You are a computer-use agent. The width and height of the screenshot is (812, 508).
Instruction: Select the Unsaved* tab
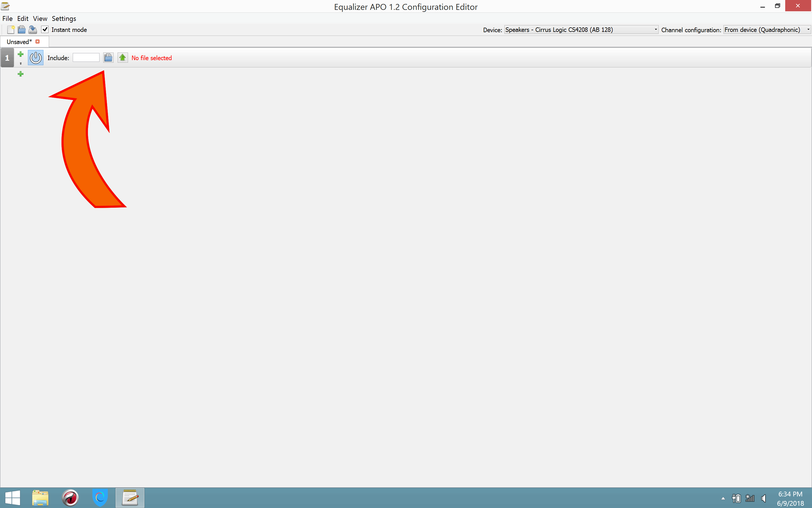pyautogui.click(x=19, y=42)
